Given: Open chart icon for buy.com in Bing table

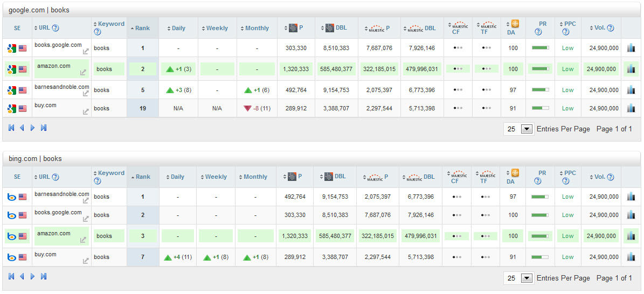Looking at the screenshot, I should coord(631,257).
